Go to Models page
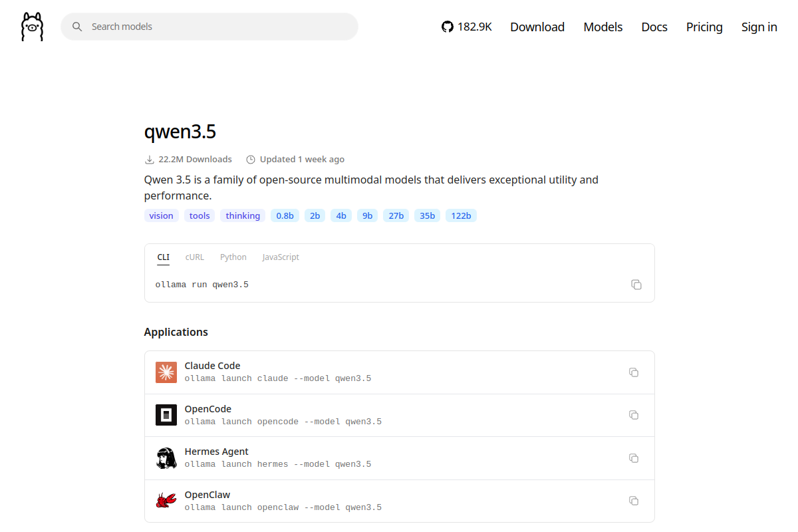The width and height of the screenshot is (798, 532). coord(603,27)
